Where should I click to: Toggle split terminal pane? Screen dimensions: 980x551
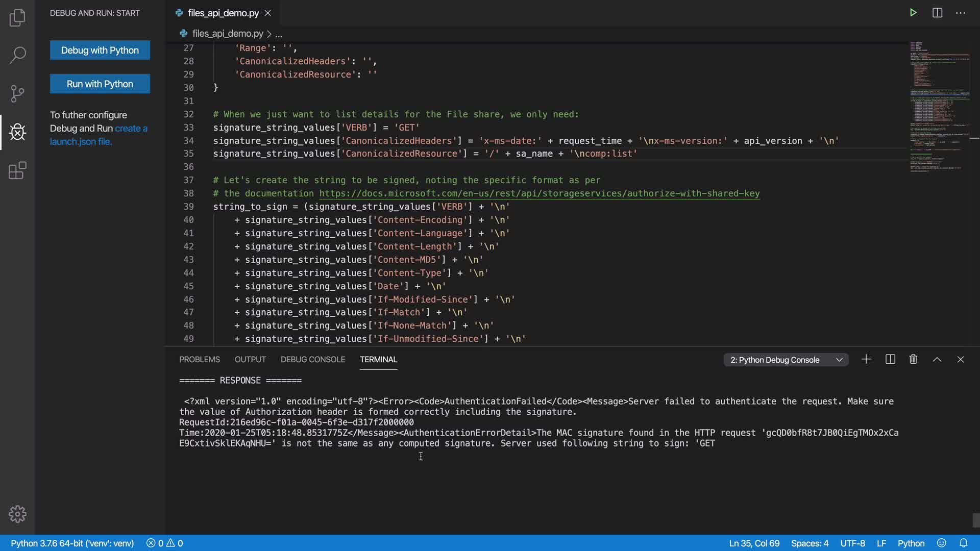pos(890,360)
